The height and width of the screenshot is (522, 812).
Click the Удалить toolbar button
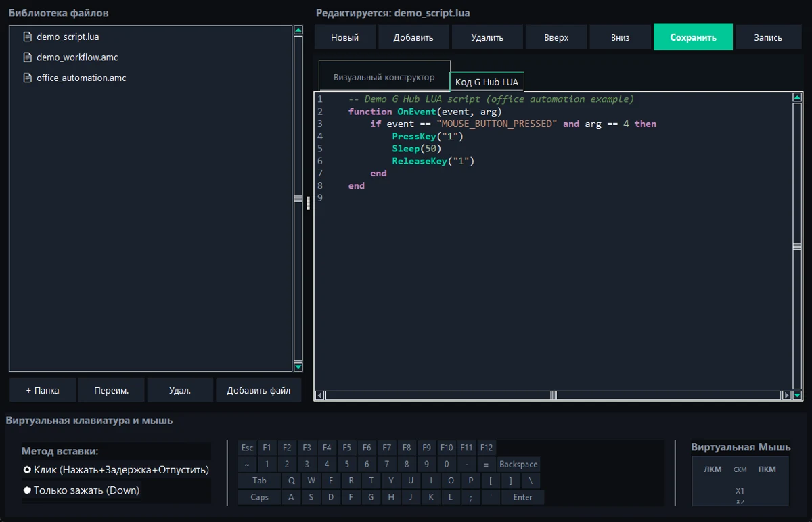(x=487, y=37)
